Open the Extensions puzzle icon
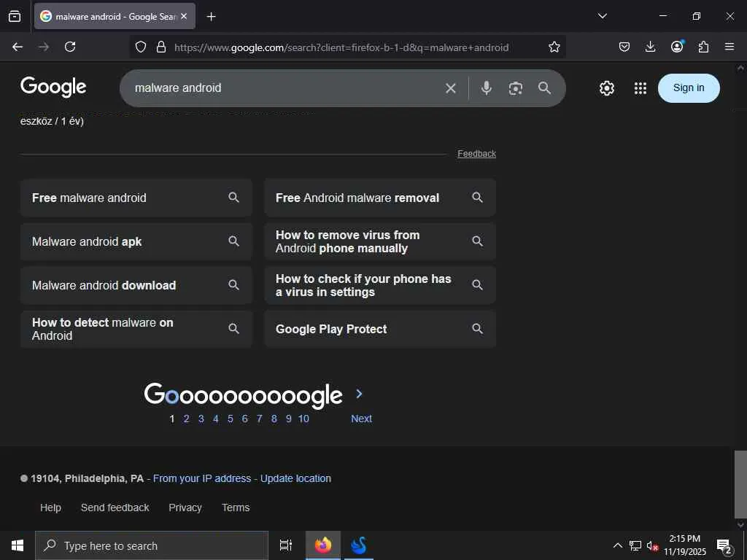The width and height of the screenshot is (747, 560). pyautogui.click(x=703, y=47)
